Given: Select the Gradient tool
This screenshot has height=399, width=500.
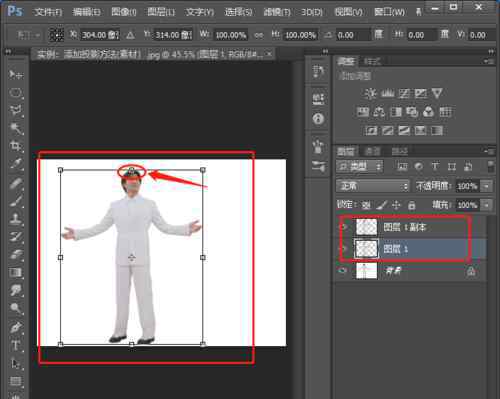Looking at the screenshot, I should [x=15, y=273].
